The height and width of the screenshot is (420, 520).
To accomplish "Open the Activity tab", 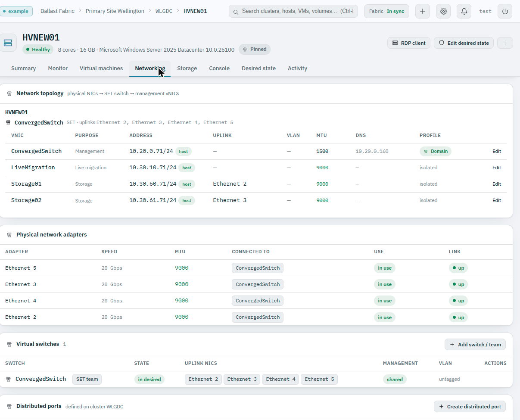I will pyautogui.click(x=297, y=68).
